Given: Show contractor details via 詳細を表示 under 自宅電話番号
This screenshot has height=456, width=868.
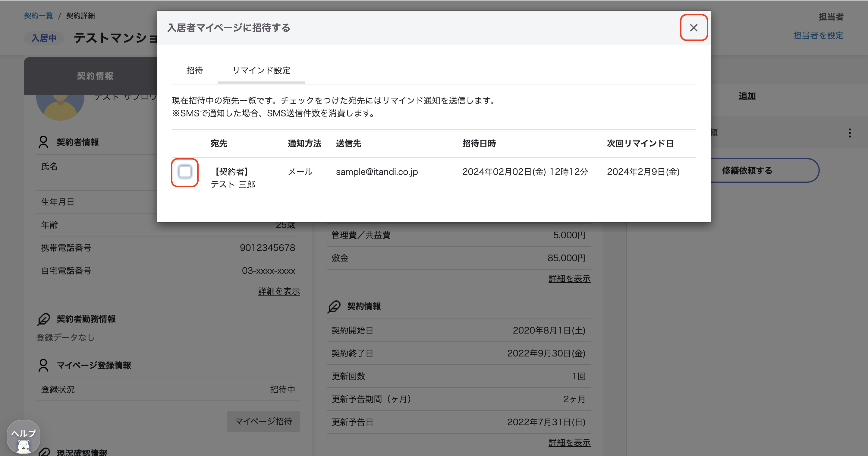Looking at the screenshot, I should click(279, 291).
